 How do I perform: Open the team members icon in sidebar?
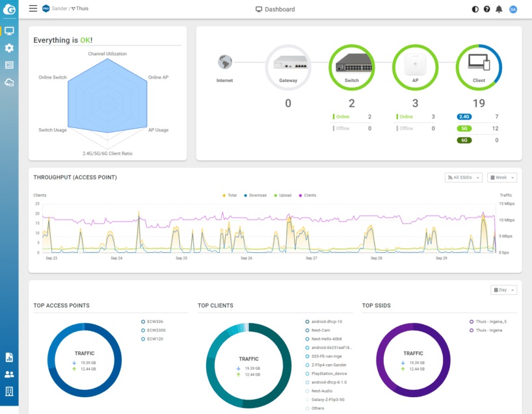point(8,373)
